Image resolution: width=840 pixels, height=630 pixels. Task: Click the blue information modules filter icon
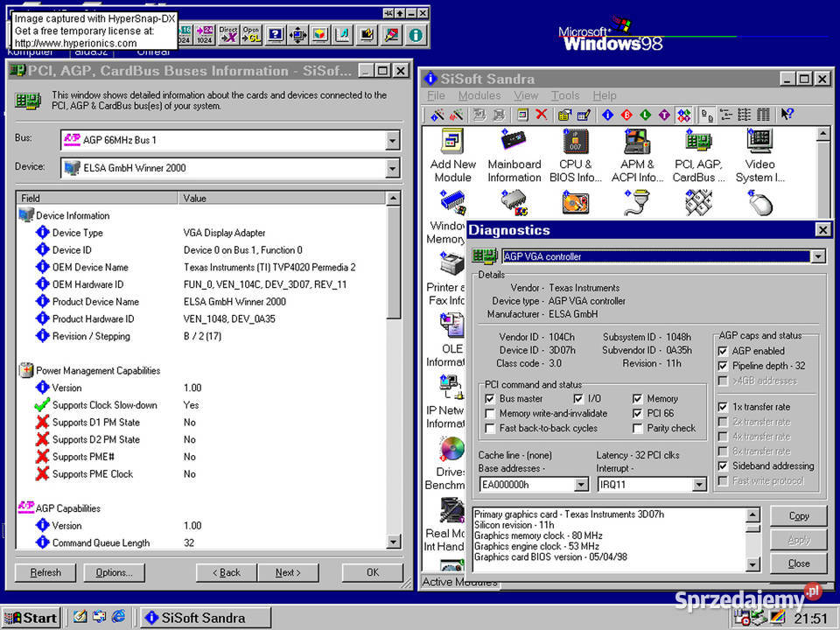(x=607, y=114)
